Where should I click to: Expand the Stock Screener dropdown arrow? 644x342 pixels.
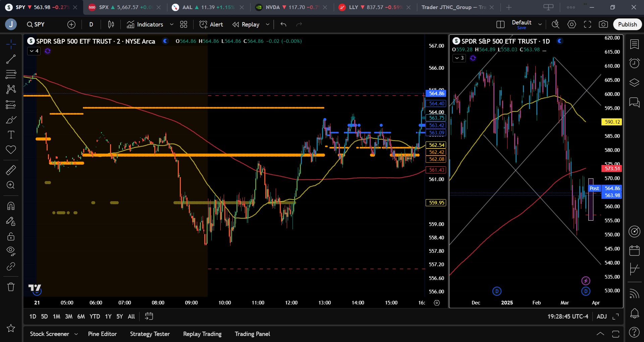(x=76, y=334)
